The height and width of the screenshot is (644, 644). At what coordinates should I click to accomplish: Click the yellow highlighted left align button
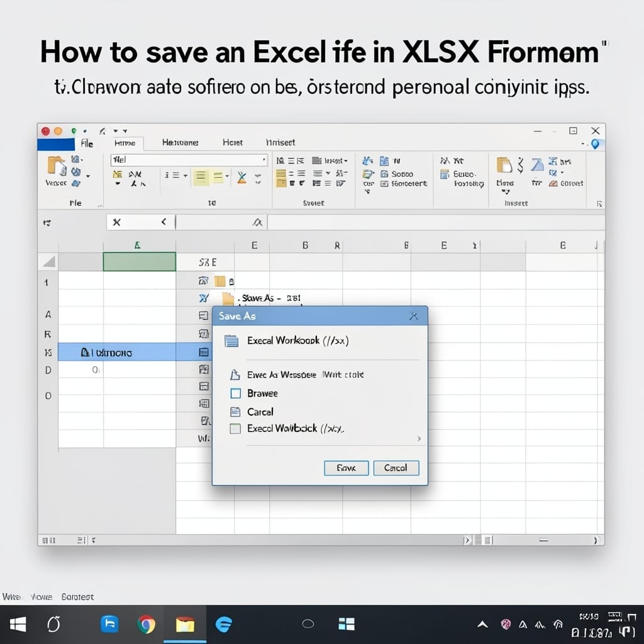tap(201, 177)
